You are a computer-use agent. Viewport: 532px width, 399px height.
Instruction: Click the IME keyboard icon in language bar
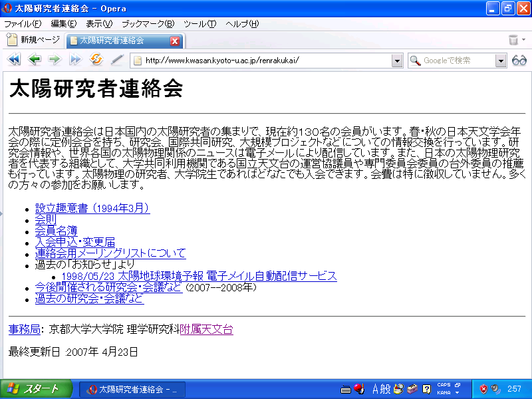[x=345, y=390]
